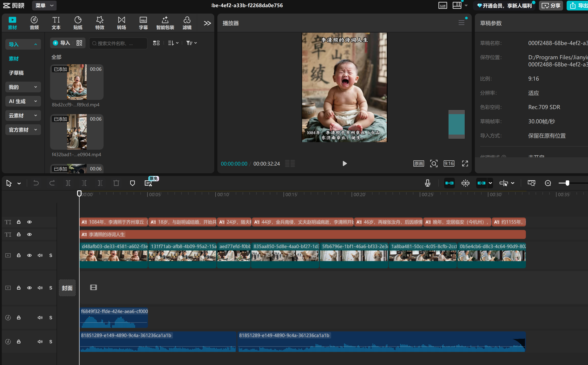Open the media filter dropdown

(x=191, y=43)
